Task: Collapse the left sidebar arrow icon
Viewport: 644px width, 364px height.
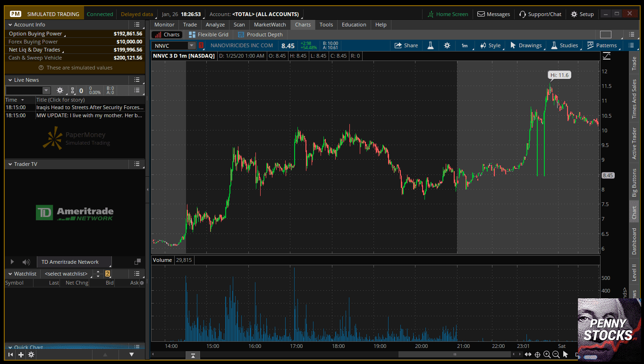Action: tap(11, 355)
